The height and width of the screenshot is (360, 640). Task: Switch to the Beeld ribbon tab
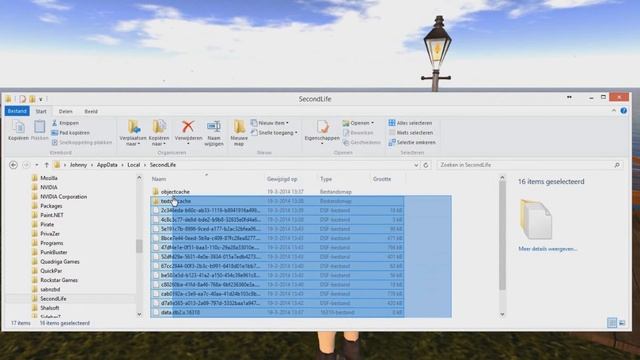[91, 111]
